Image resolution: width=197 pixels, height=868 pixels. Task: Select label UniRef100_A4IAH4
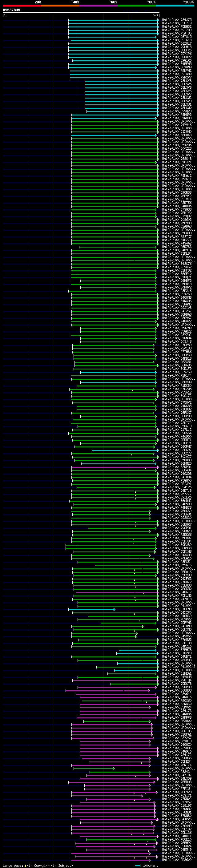click(177, 477)
